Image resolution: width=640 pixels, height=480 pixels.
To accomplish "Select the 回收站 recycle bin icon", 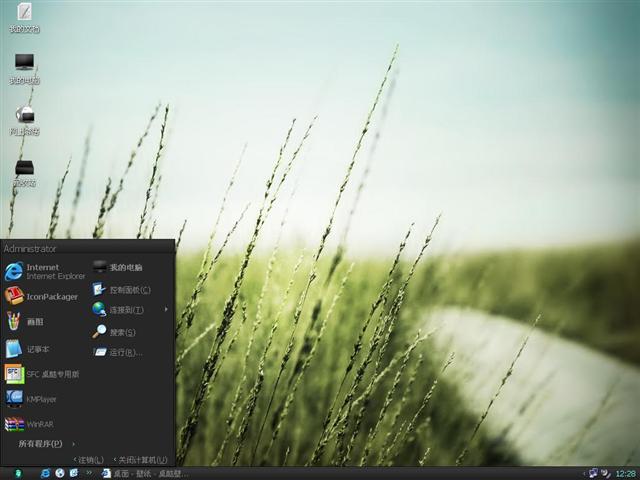I will 24,172.
